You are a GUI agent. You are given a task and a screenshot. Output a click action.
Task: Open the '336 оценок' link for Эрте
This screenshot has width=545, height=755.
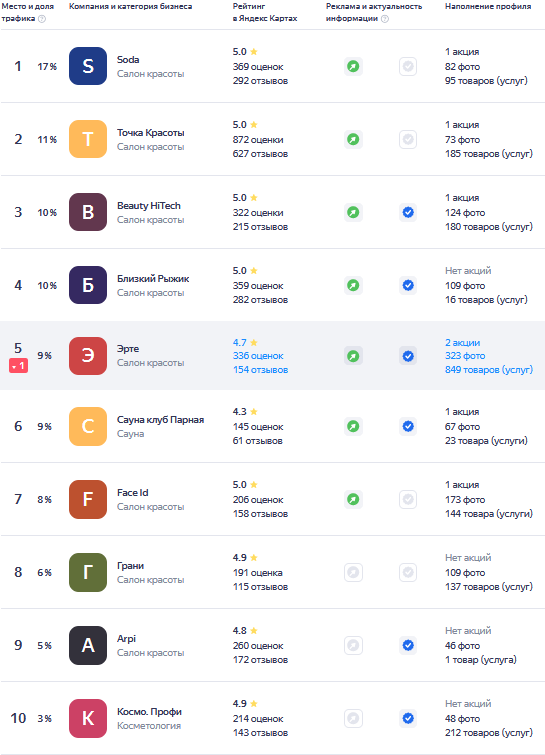[x=258, y=356]
